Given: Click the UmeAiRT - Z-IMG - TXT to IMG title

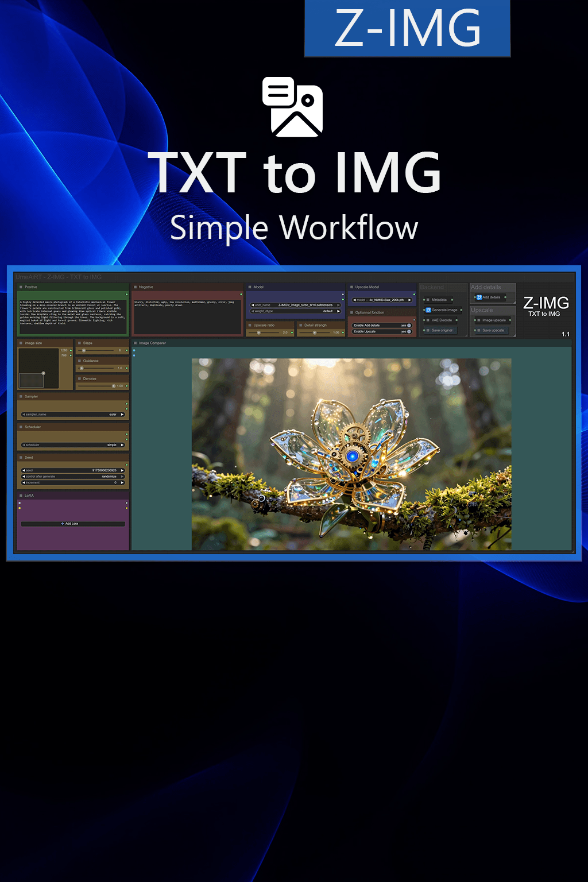Looking at the screenshot, I should (x=59, y=277).
